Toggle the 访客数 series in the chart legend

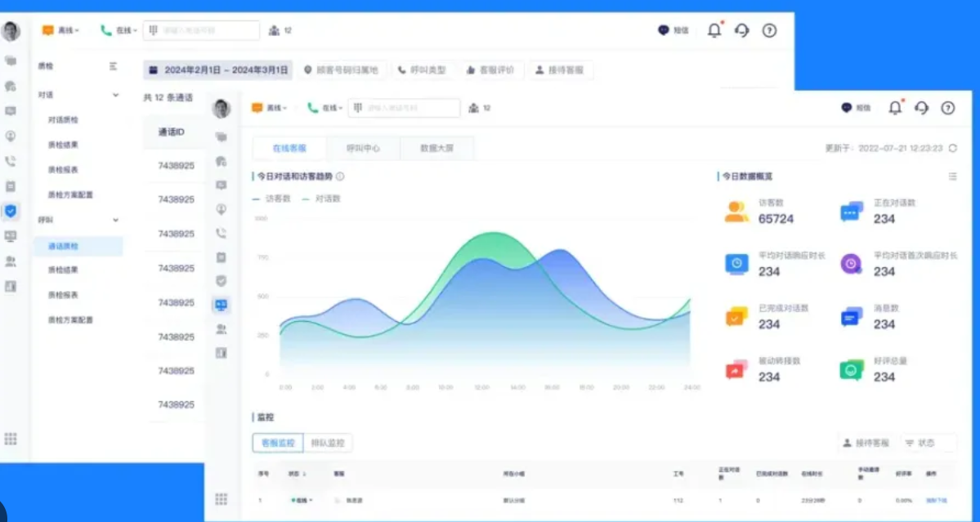[x=272, y=199]
